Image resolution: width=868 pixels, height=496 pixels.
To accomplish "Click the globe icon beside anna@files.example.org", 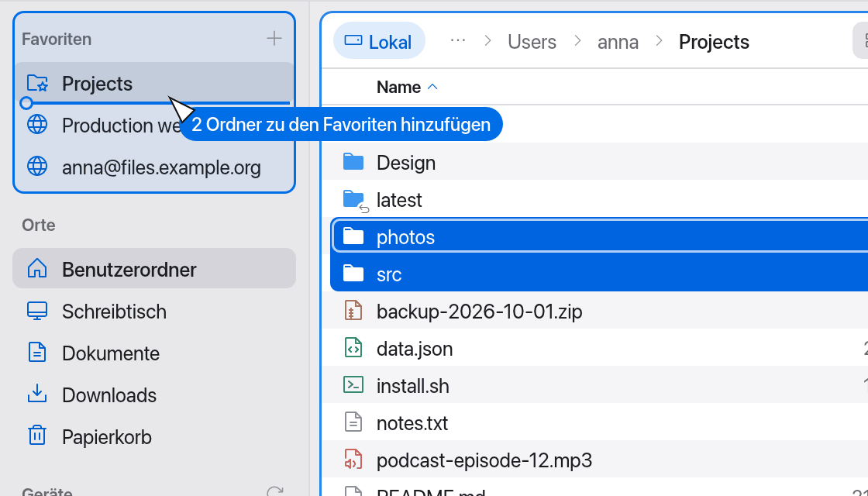I will tap(37, 166).
